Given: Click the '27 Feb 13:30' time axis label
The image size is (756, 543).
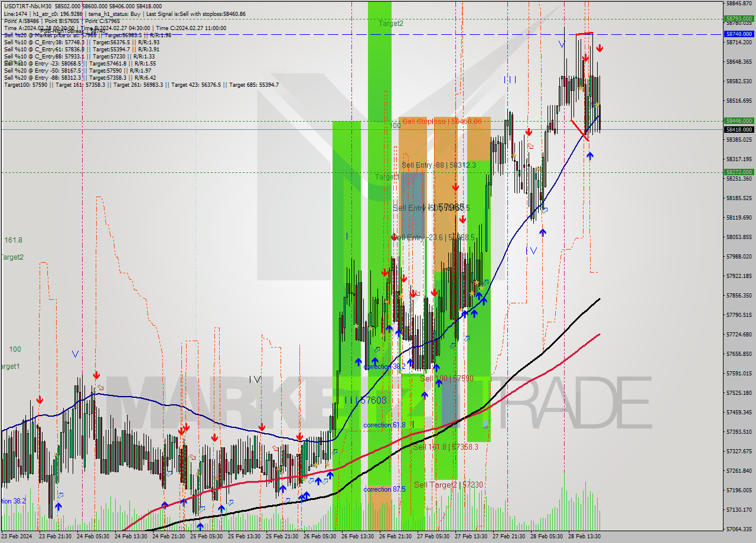Looking at the screenshot, I should 471,537.
